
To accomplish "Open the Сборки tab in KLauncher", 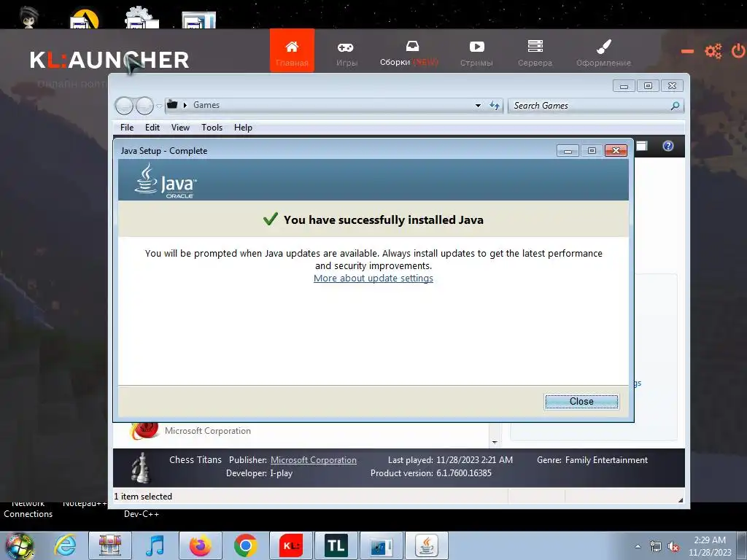I will (x=409, y=53).
